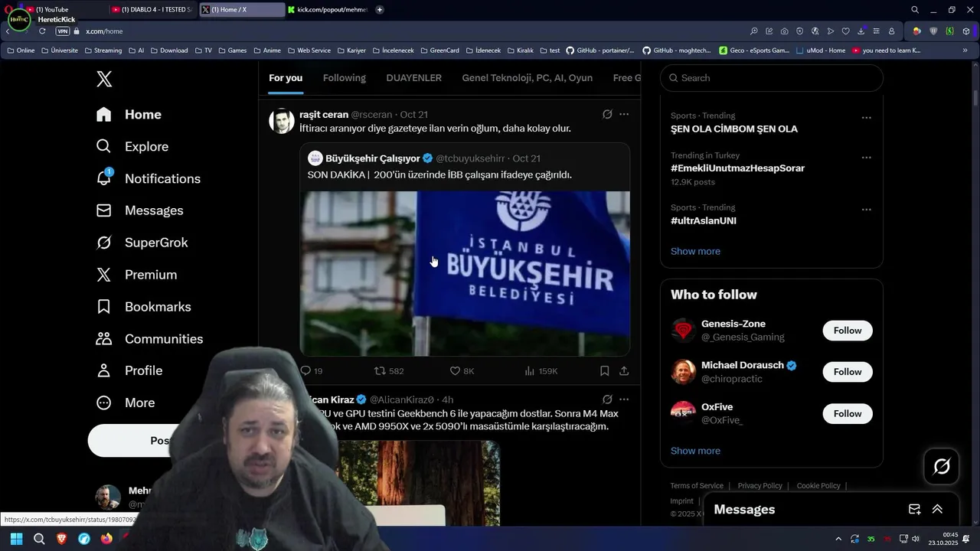Open Bookmarks in sidebar
Image resolution: width=980 pixels, height=551 pixels.
[143, 307]
